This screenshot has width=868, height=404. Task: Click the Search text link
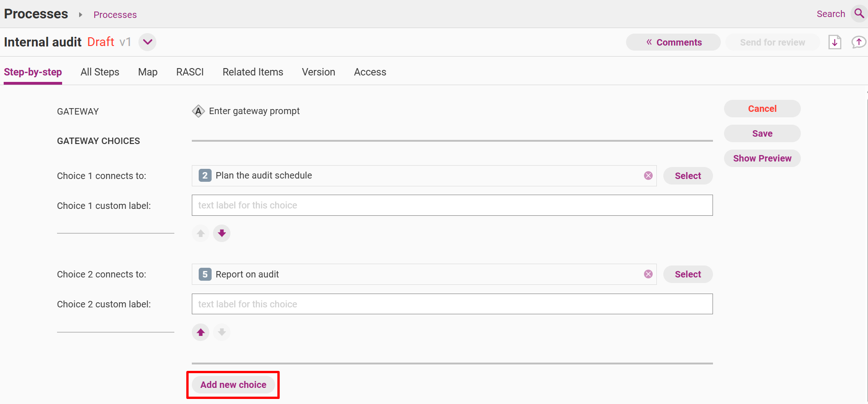pos(831,14)
